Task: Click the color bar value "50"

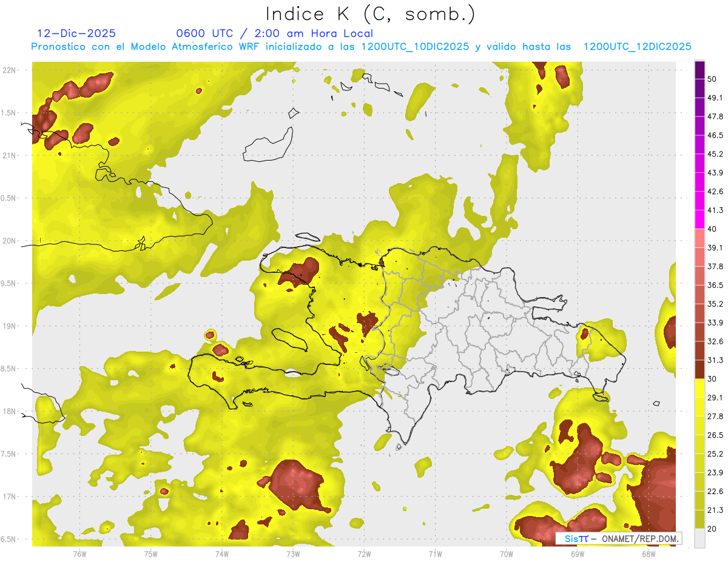Action: (x=712, y=79)
